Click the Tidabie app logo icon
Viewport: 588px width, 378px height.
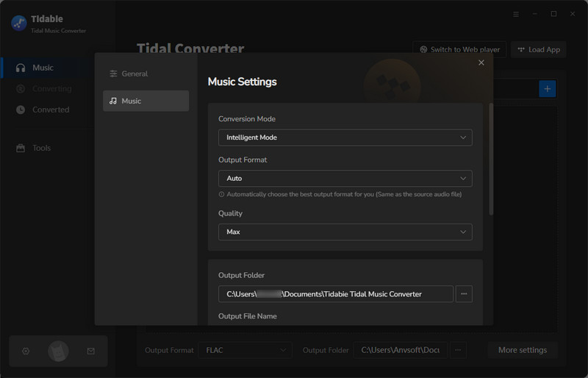tap(19, 24)
